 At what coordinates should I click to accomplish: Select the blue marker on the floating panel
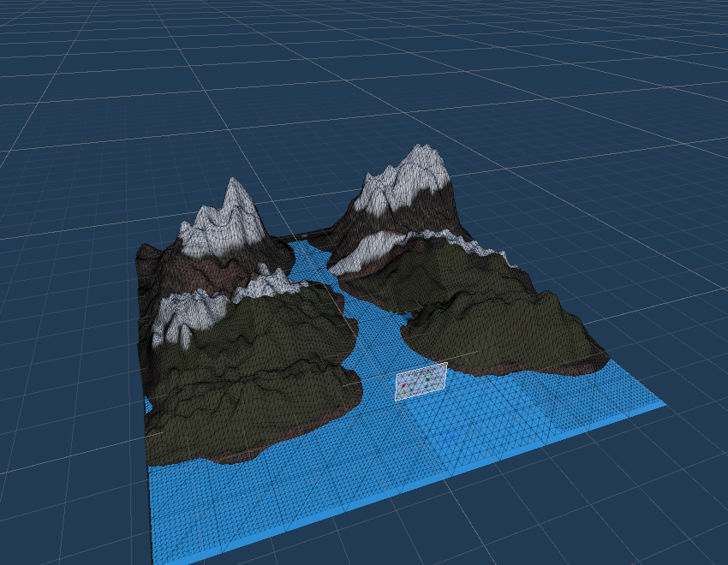click(x=427, y=386)
